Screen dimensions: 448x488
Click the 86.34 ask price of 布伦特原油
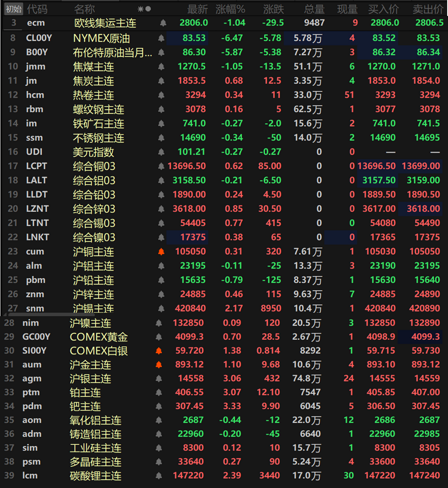pyautogui.click(x=428, y=52)
